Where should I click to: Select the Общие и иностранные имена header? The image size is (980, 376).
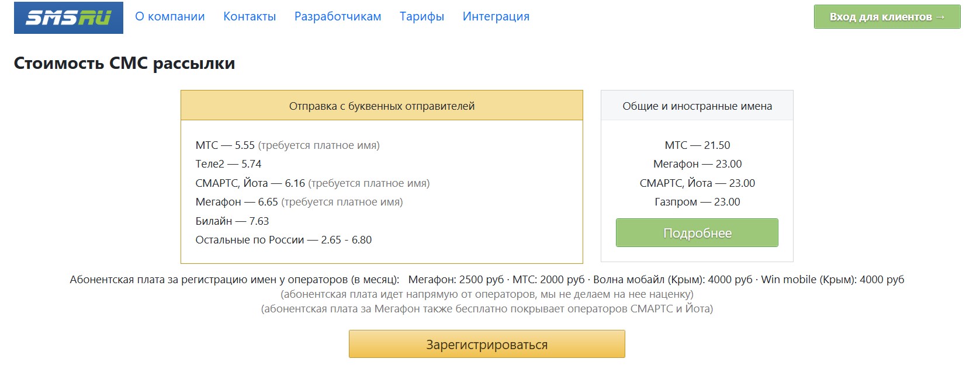tap(697, 106)
